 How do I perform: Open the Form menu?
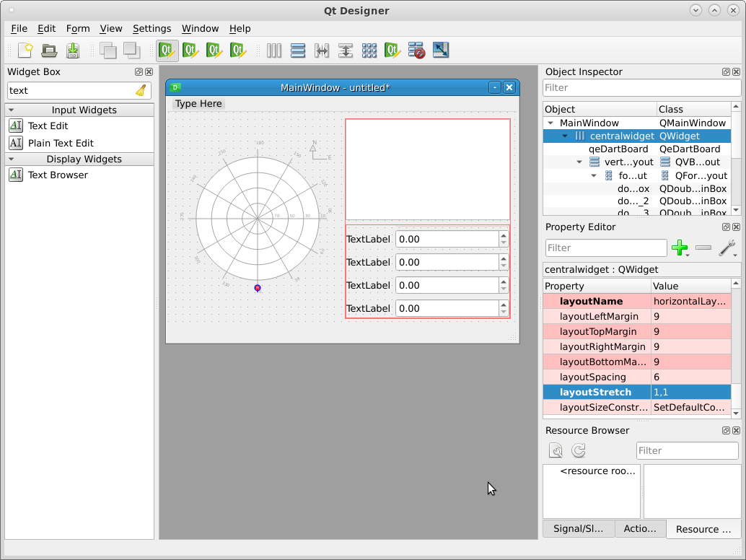click(x=78, y=28)
